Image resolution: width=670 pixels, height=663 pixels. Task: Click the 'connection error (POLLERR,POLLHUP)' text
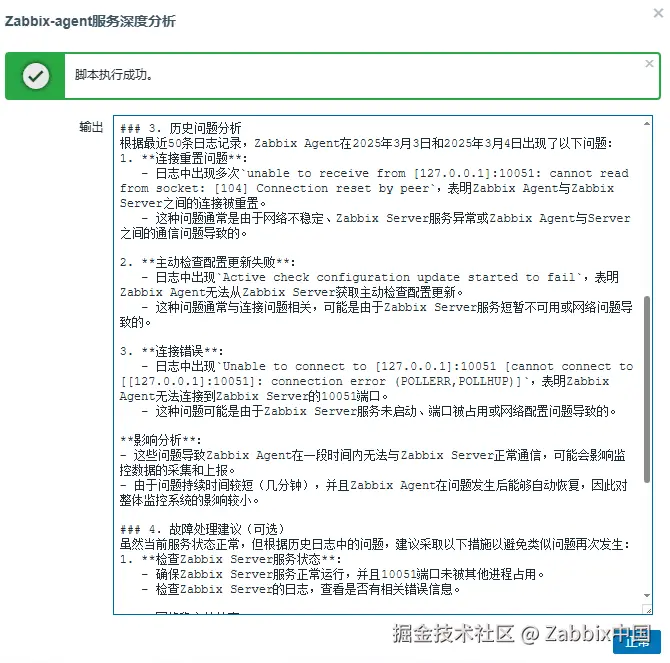[392, 381]
